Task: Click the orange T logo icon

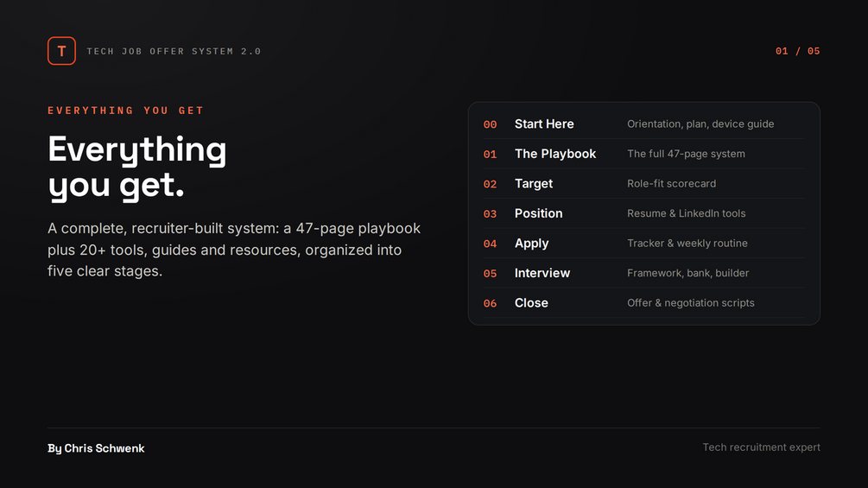Action: click(61, 51)
